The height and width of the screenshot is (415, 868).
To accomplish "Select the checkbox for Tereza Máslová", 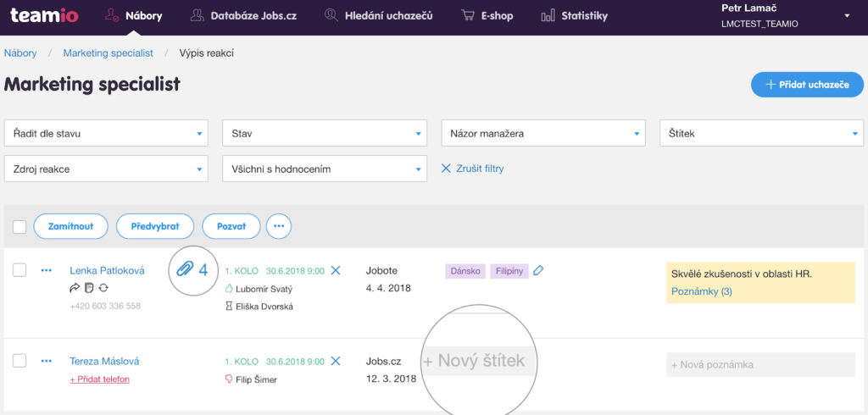I will click(x=19, y=361).
